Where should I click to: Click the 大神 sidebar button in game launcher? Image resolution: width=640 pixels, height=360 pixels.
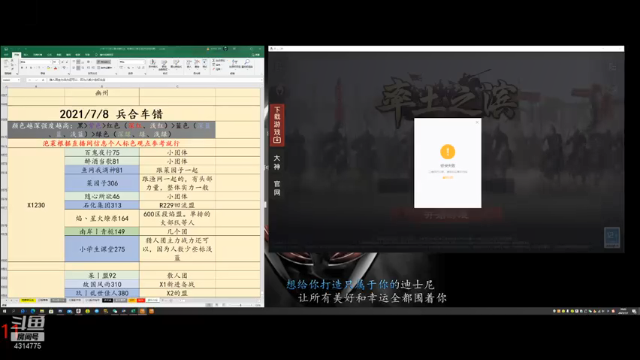(277, 162)
